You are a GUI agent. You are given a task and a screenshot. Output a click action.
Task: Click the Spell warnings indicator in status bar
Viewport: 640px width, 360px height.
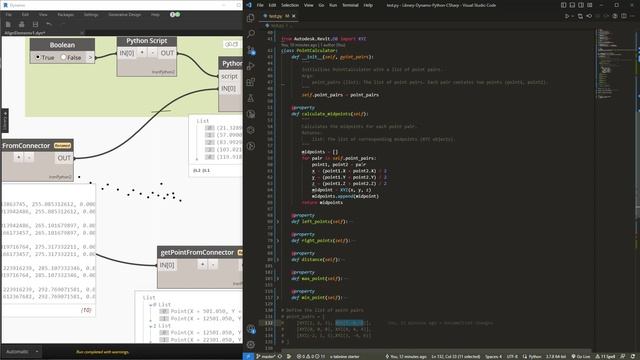[606, 356]
